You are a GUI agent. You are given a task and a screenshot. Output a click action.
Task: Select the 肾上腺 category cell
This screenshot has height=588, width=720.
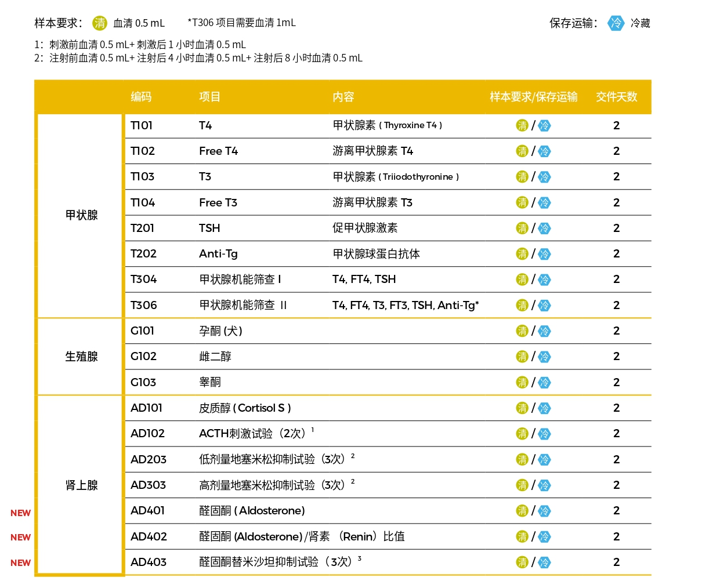(81, 485)
